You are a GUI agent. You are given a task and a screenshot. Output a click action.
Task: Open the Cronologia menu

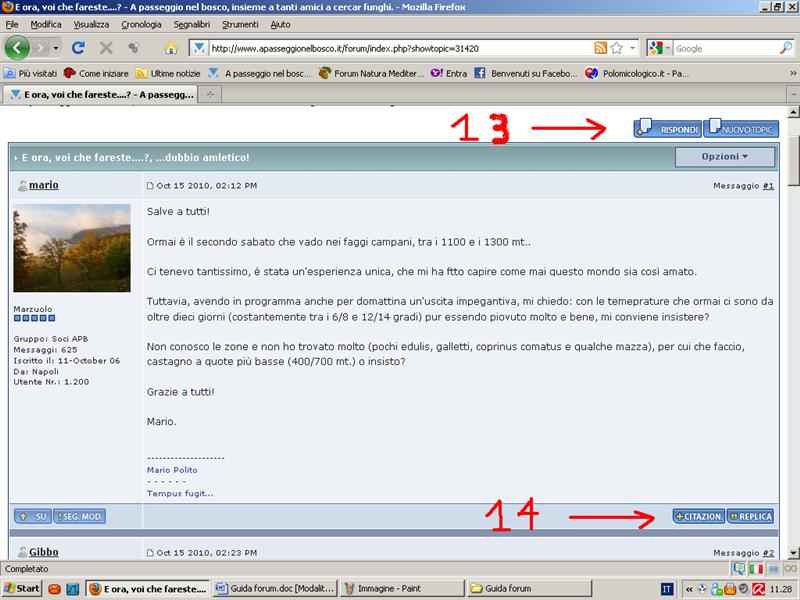141,24
